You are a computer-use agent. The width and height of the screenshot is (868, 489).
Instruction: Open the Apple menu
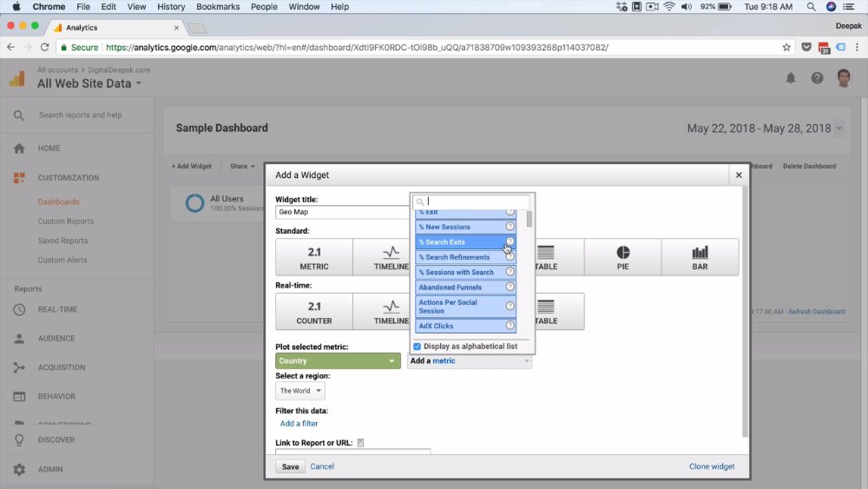click(16, 7)
